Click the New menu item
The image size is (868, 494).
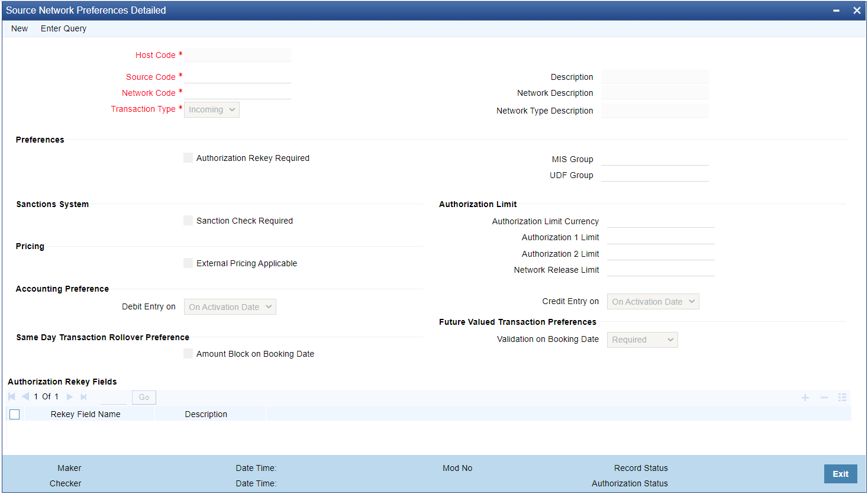tap(20, 28)
